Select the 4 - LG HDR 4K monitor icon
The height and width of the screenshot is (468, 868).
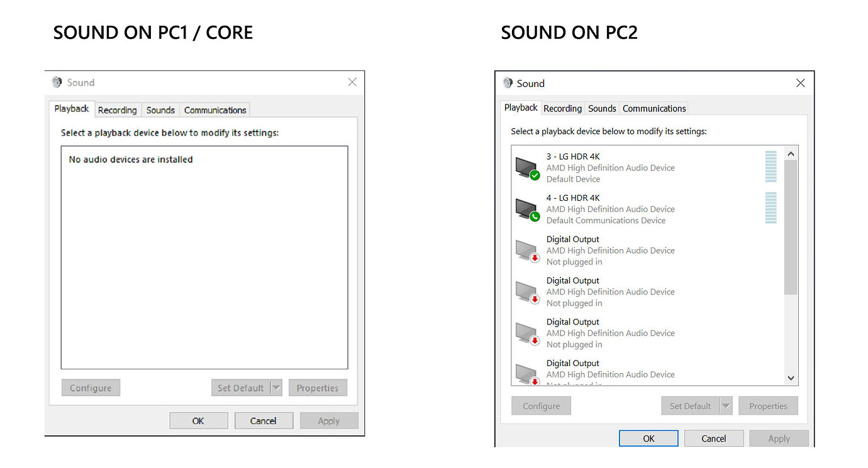(x=526, y=209)
